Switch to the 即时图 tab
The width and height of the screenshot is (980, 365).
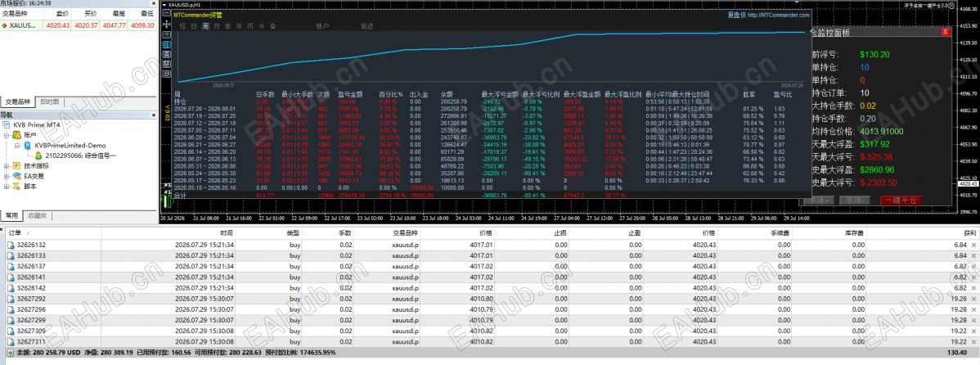click(x=49, y=101)
